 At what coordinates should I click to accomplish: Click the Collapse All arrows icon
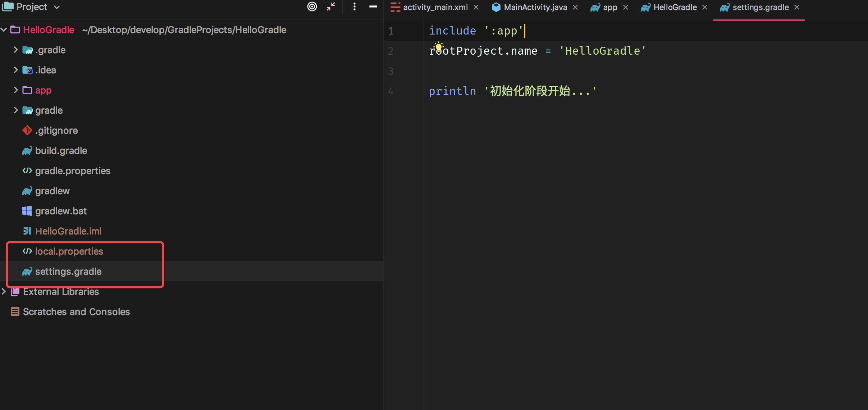point(331,6)
